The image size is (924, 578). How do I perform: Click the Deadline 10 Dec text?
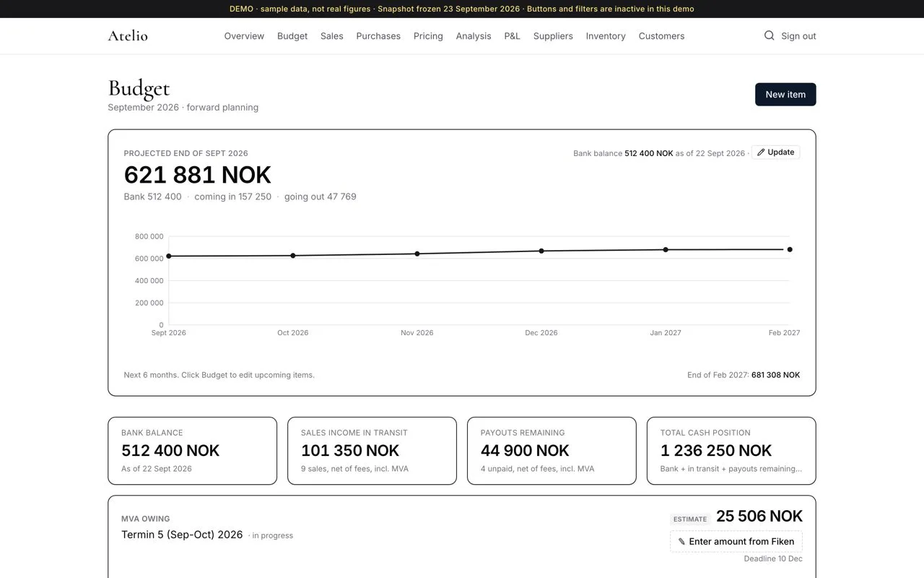773,558
